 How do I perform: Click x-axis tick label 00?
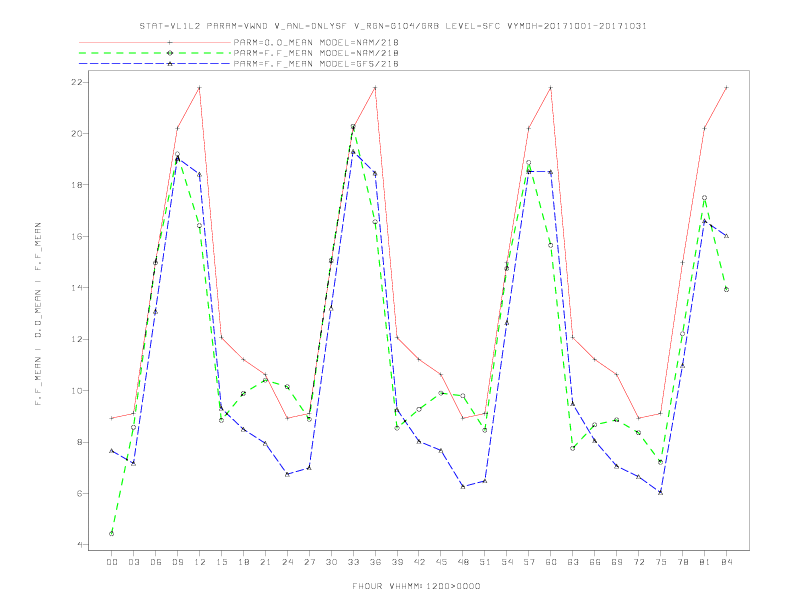(112, 562)
